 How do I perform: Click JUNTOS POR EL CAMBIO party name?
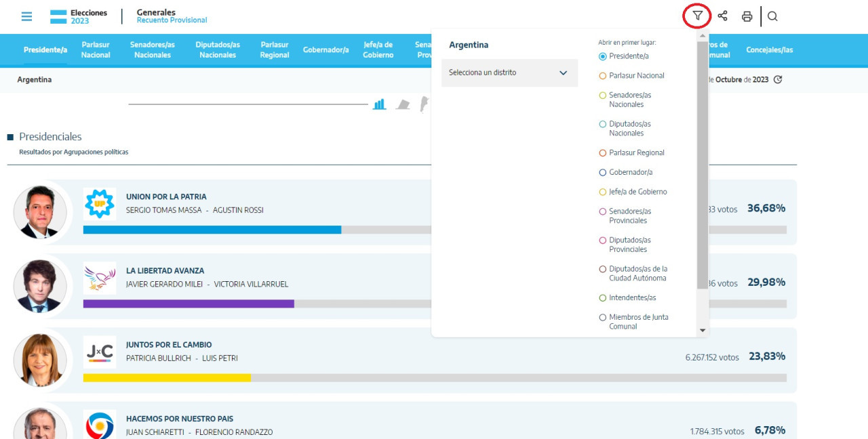tap(169, 345)
